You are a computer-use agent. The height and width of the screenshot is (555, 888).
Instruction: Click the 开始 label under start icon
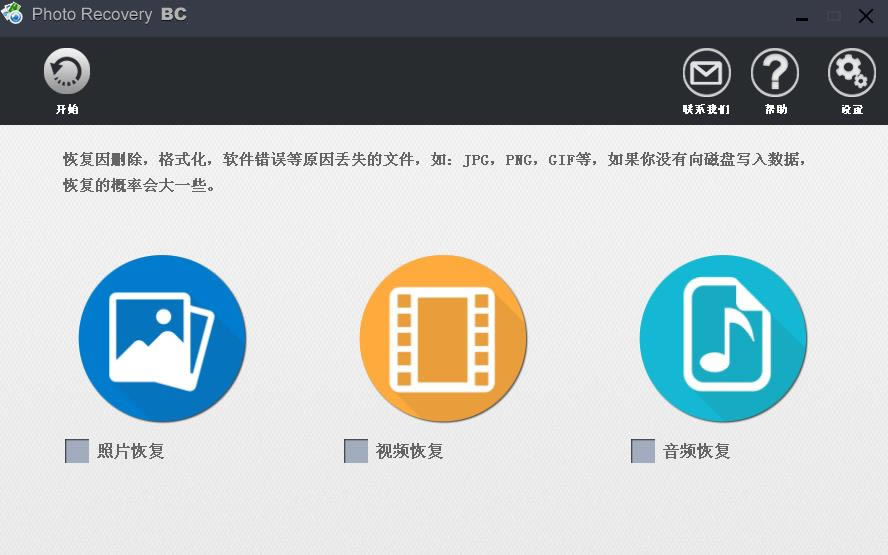point(67,109)
